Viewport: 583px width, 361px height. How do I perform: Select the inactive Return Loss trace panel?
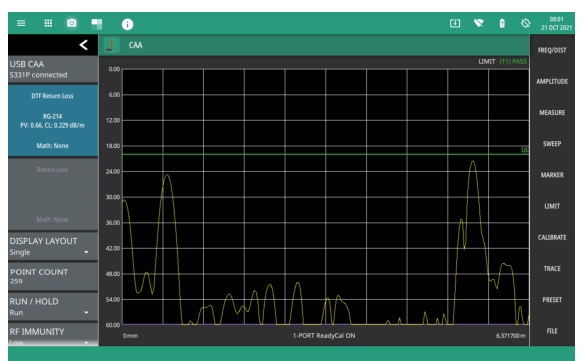click(53, 194)
